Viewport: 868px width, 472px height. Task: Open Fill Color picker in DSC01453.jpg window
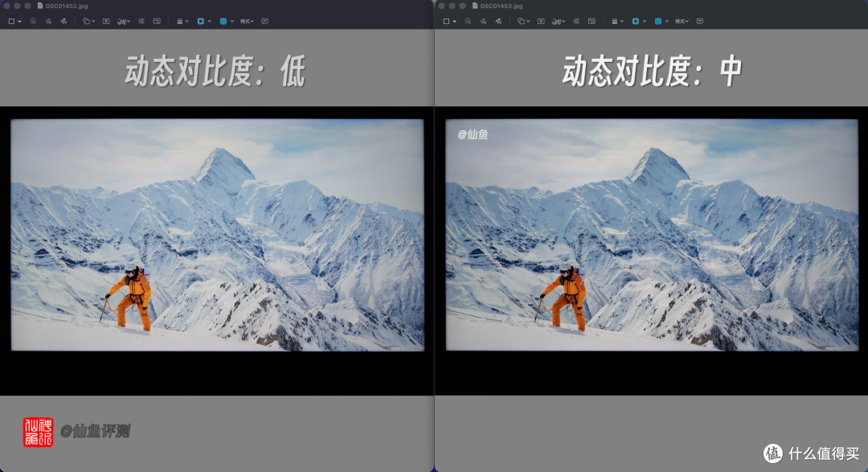661,21
